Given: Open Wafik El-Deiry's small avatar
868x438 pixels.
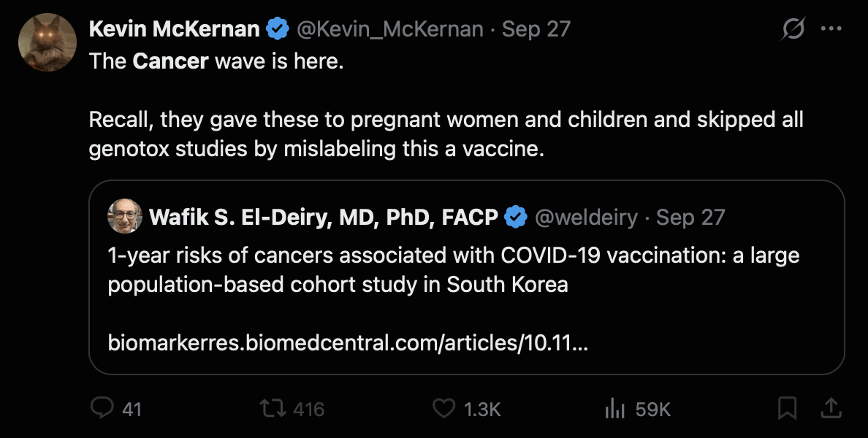Looking at the screenshot, I should 125,217.
